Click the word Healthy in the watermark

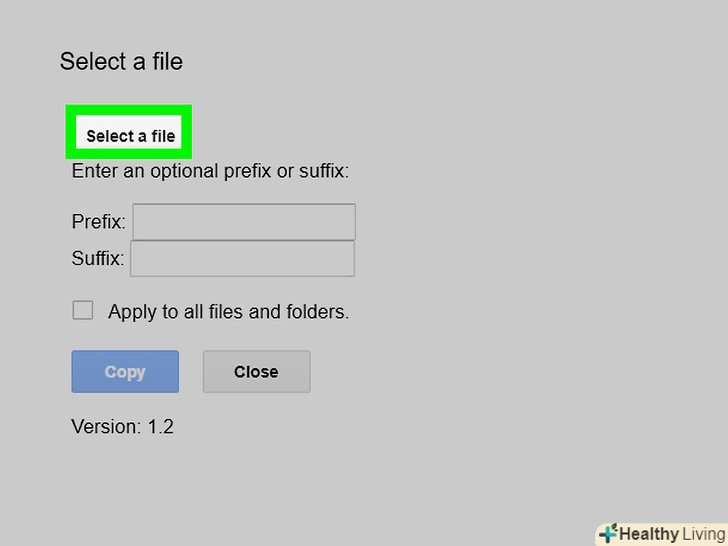[x=648, y=534]
